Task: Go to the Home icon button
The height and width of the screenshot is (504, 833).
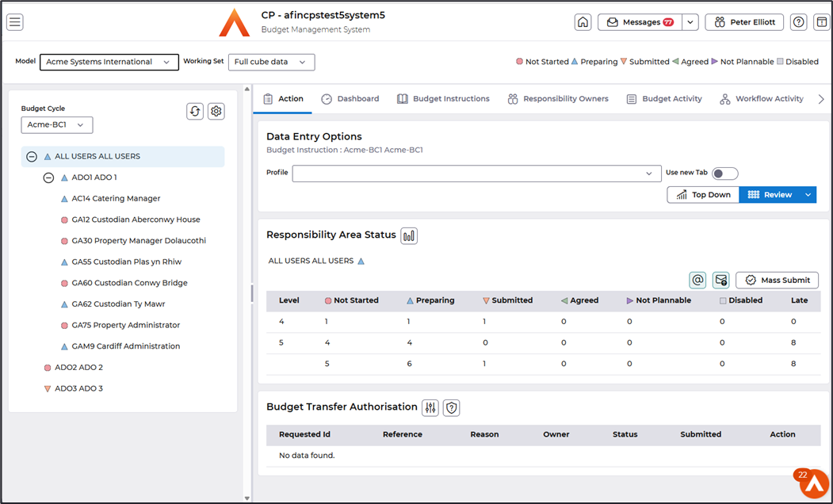Action: click(583, 22)
